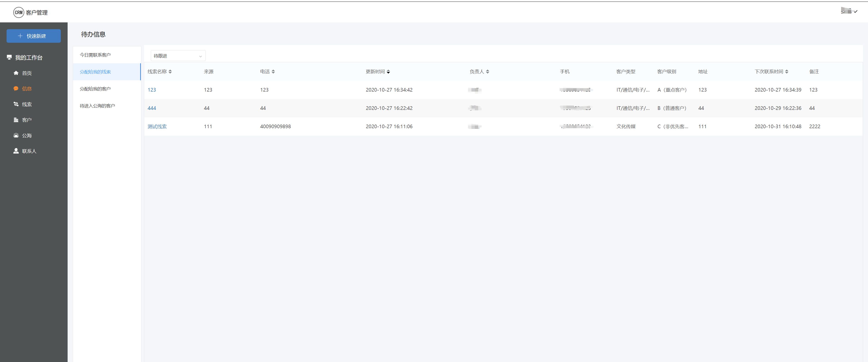Click the 快速新建 button

[x=34, y=36]
